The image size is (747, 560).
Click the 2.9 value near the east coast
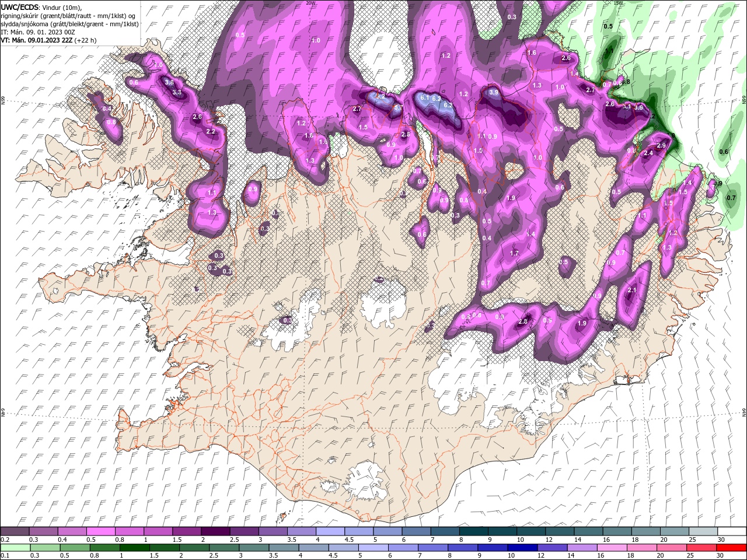pos(661,145)
